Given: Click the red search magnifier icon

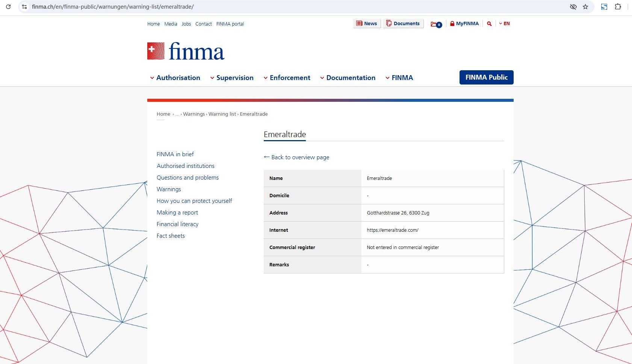Looking at the screenshot, I should pos(489,24).
